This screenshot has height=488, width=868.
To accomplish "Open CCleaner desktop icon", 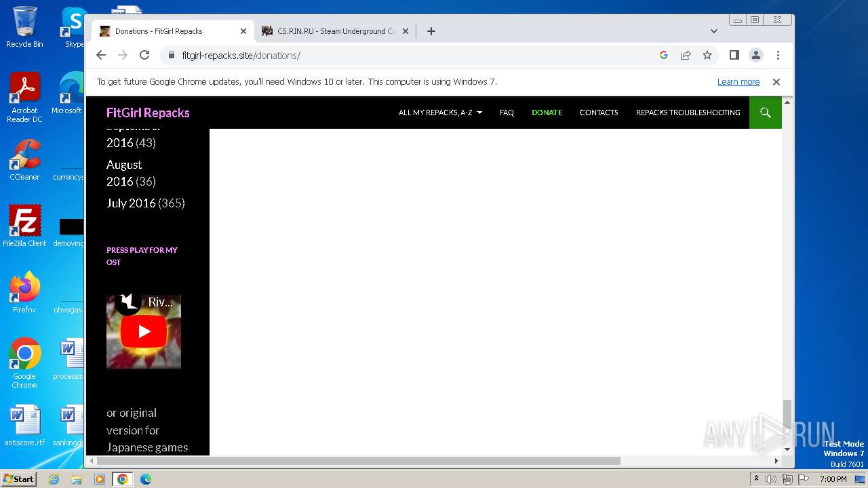I will [x=24, y=160].
